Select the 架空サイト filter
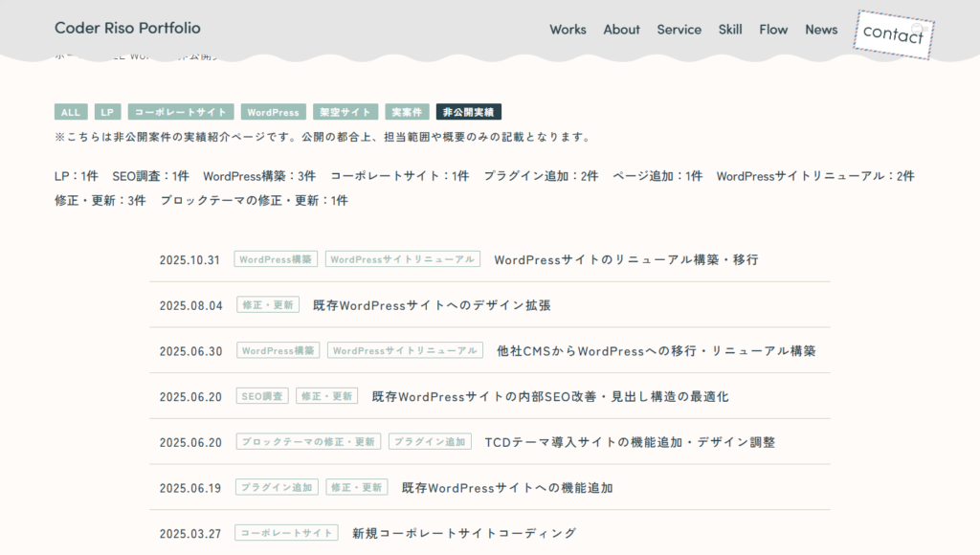The image size is (980, 555). [x=345, y=111]
